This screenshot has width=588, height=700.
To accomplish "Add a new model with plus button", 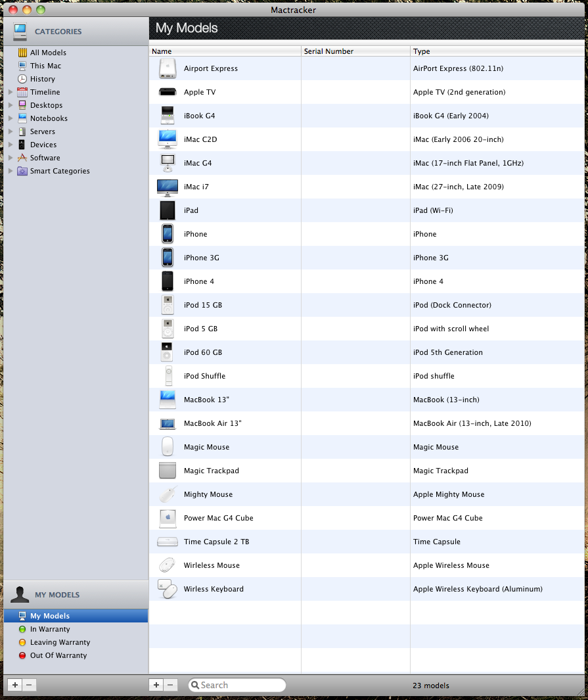I will 156,685.
